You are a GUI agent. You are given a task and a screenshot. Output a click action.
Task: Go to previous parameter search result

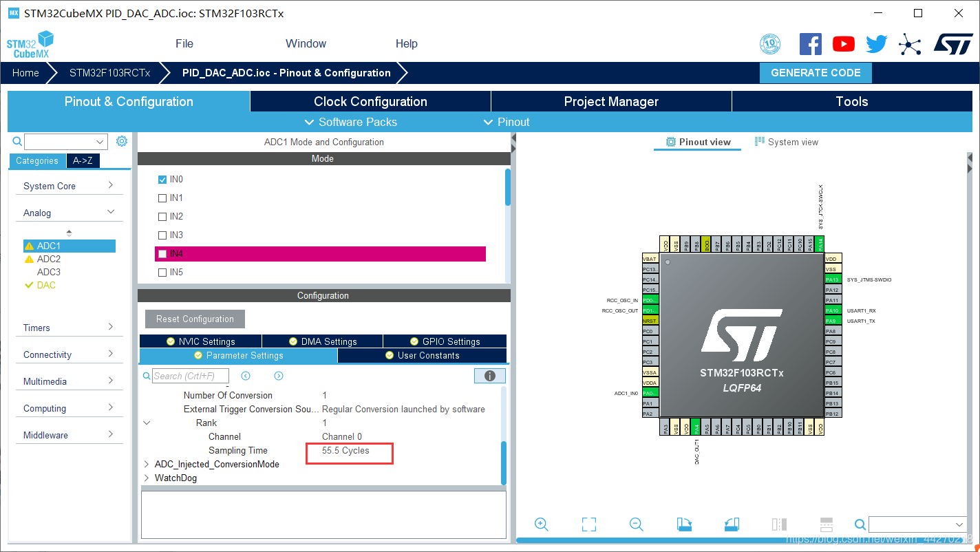pyautogui.click(x=246, y=376)
